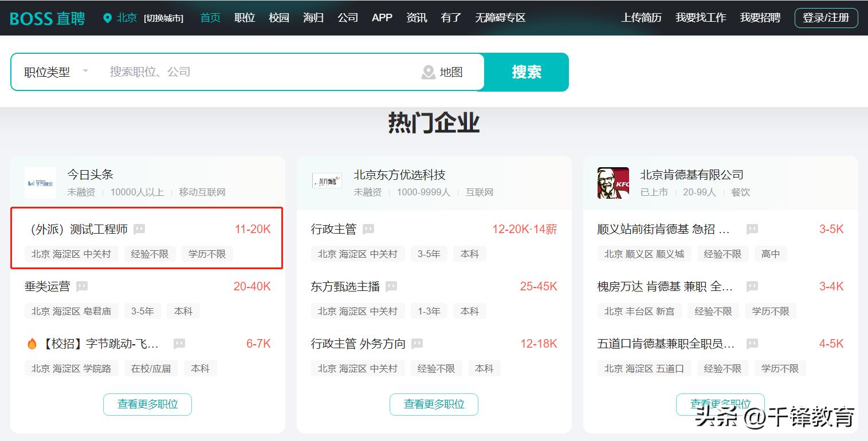Click the 北京东方优选科技 company logo
This screenshot has width=868, height=441.
327,181
